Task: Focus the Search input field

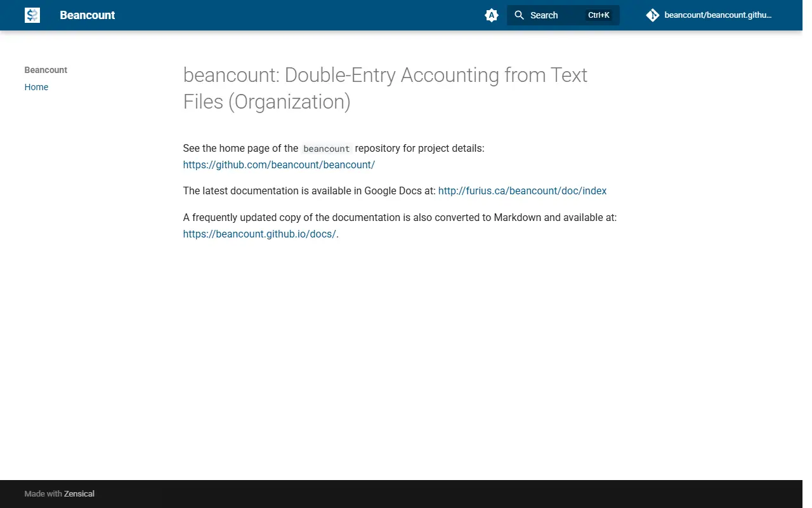Action: [563, 15]
